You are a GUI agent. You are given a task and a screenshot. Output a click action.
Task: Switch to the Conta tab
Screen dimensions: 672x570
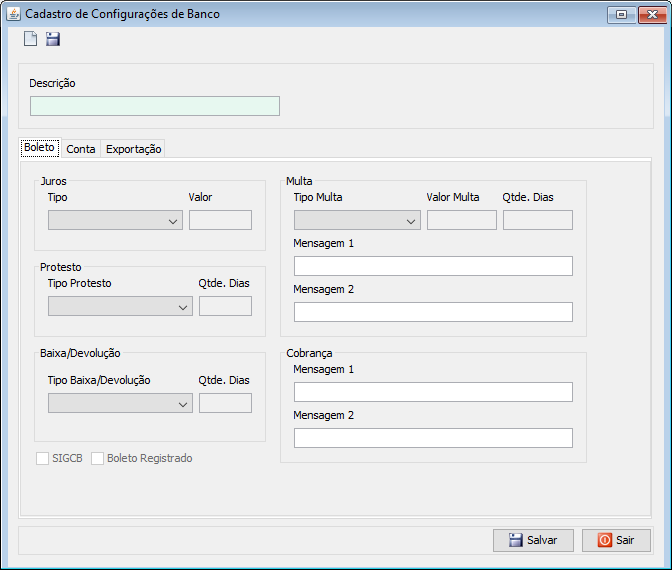point(81,149)
